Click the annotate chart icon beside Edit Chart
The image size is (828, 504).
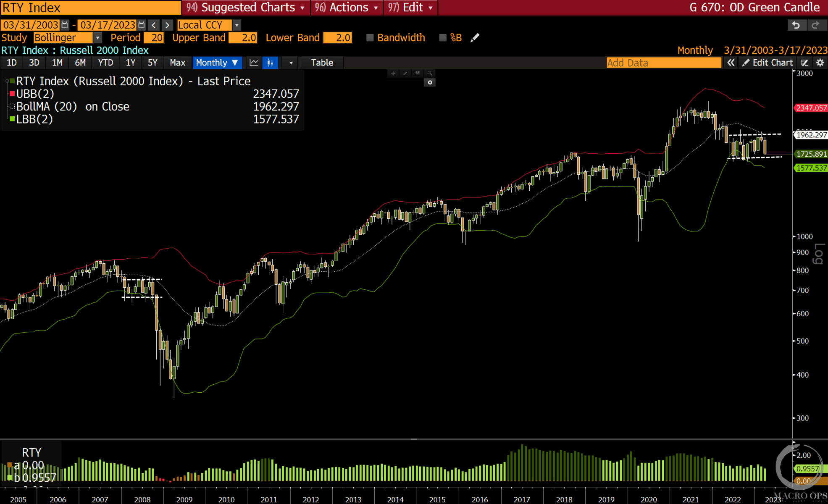pos(804,63)
